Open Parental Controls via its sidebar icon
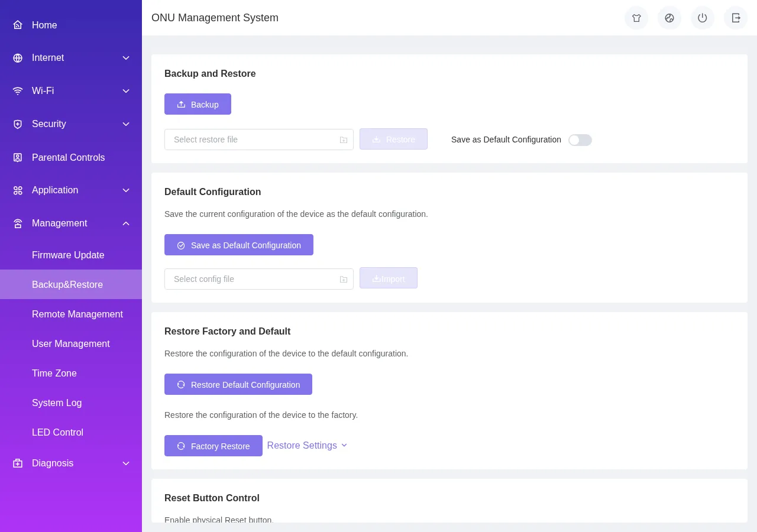757x532 pixels. (18, 157)
